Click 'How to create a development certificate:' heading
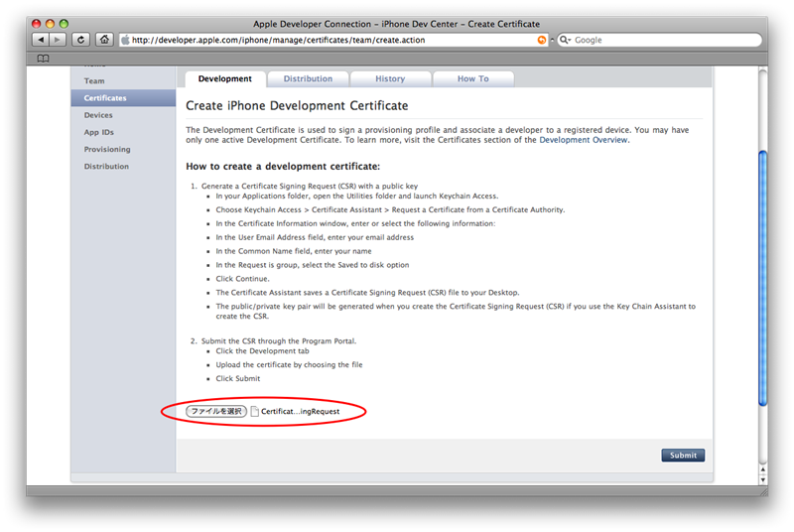The image size is (794, 532). [x=283, y=167]
